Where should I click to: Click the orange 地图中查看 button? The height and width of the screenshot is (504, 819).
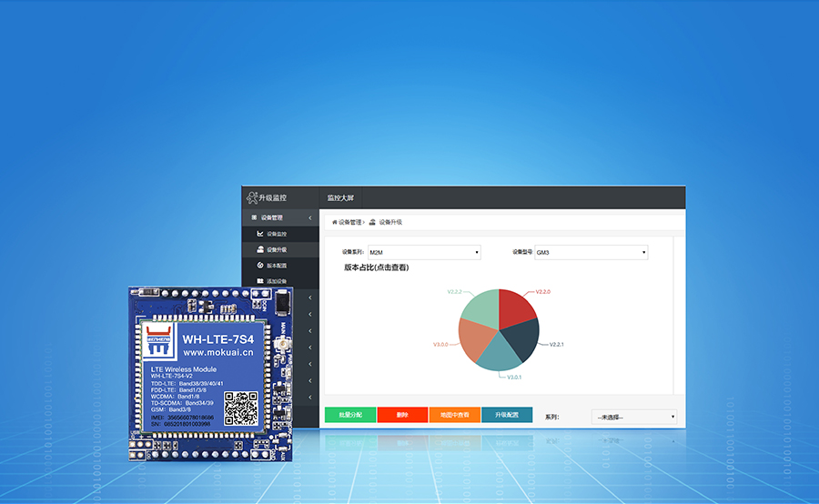click(454, 415)
